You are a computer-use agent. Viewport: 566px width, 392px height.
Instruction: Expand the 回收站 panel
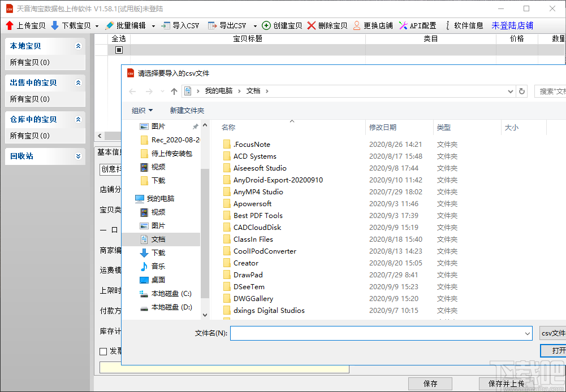(x=79, y=156)
